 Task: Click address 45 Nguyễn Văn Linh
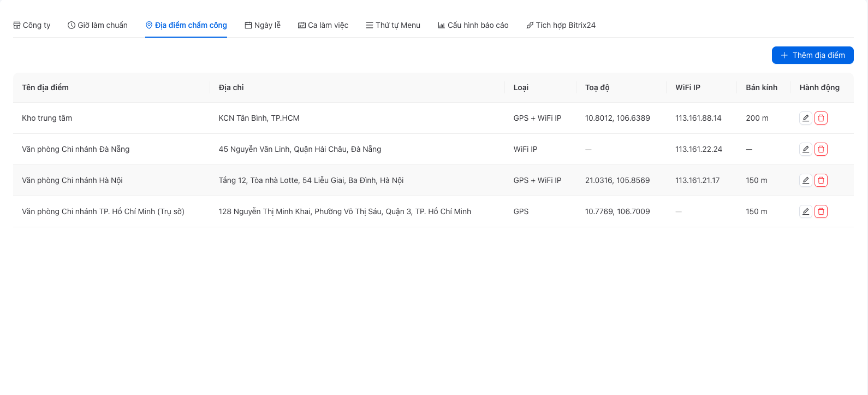click(x=300, y=149)
